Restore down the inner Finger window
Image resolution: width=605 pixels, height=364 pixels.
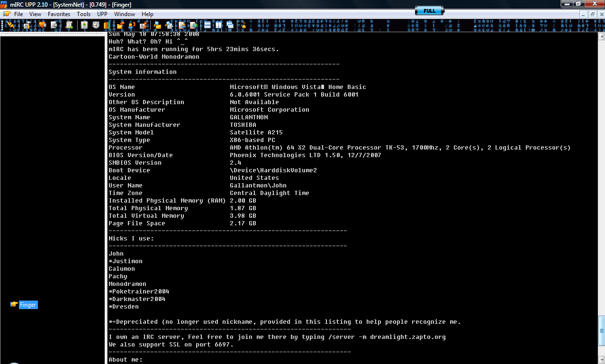tap(592, 14)
